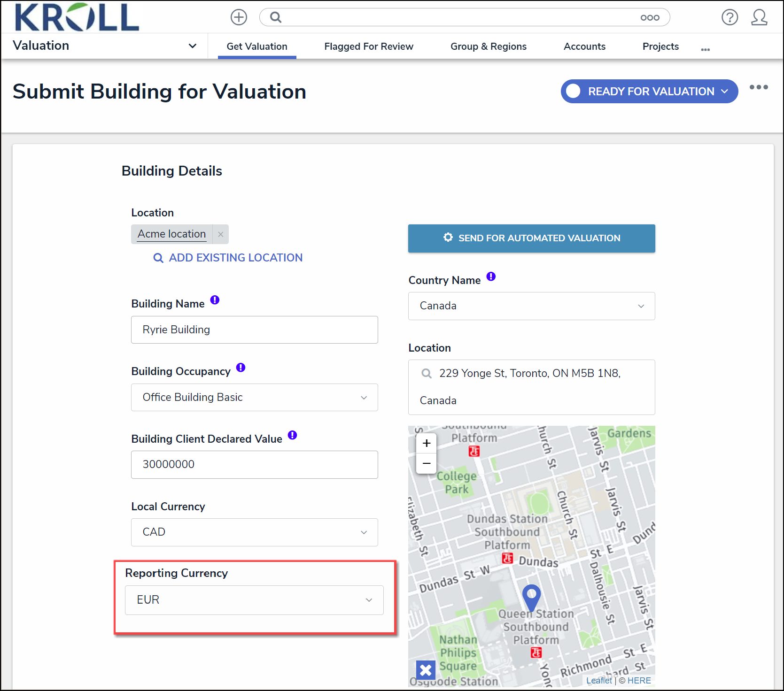Open the search options ellipsis icon
The height and width of the screenshot is (691, 784).
650,17
